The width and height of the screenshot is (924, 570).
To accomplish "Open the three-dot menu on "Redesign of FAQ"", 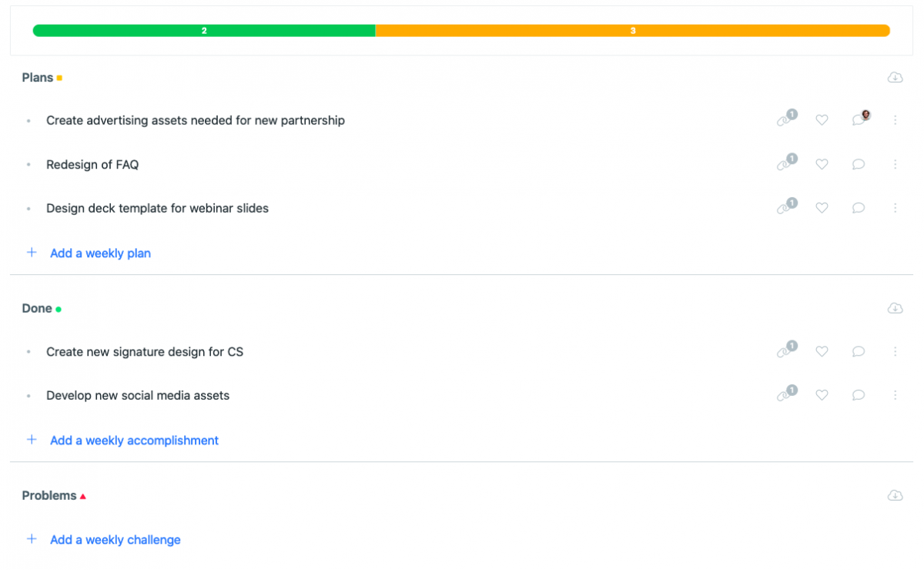I will click(x=896, y=164).
